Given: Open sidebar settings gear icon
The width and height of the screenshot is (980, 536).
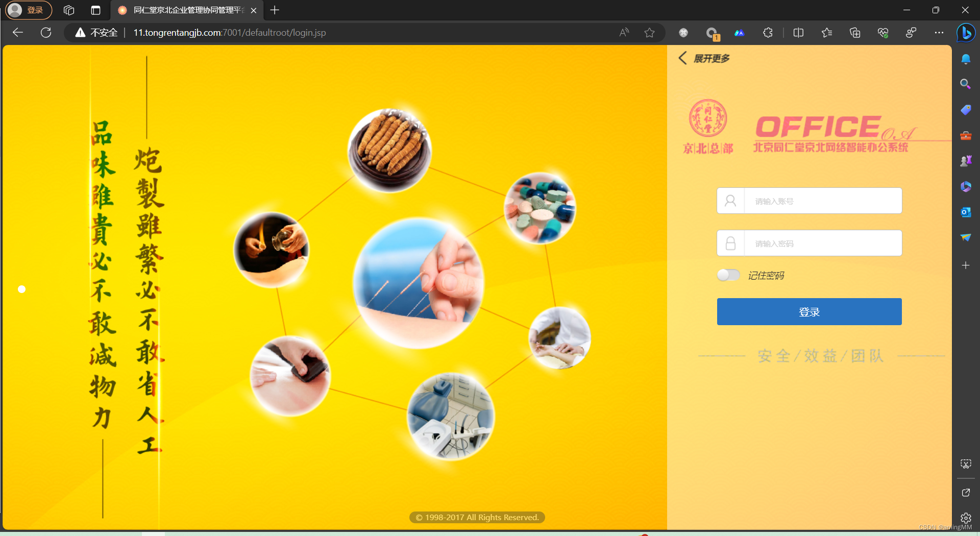Looking at the screenshot, I should [966, 518].
